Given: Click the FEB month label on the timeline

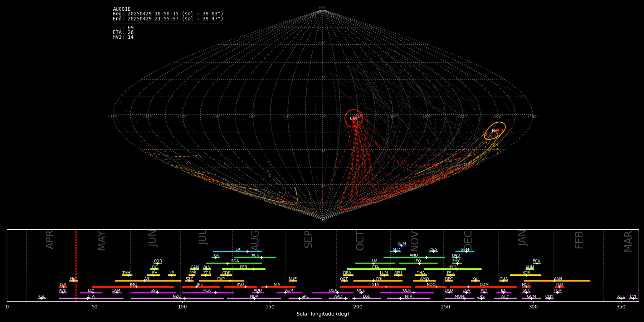Looking at the screenshot, I should [579, 240].
